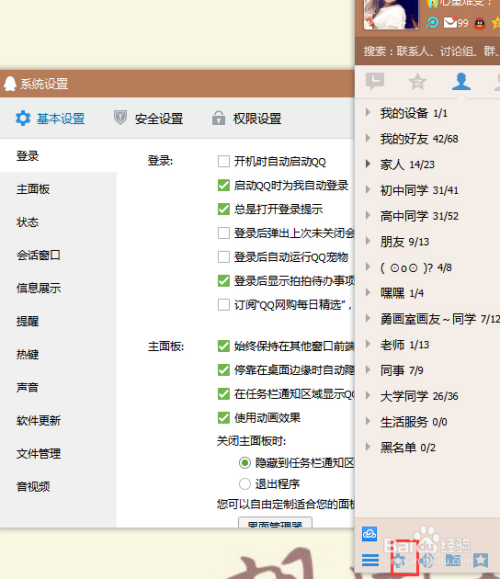Screen dimensions: 500x579
Task: Click the red QQ penguin icon
Action: (x=480, y=23)
